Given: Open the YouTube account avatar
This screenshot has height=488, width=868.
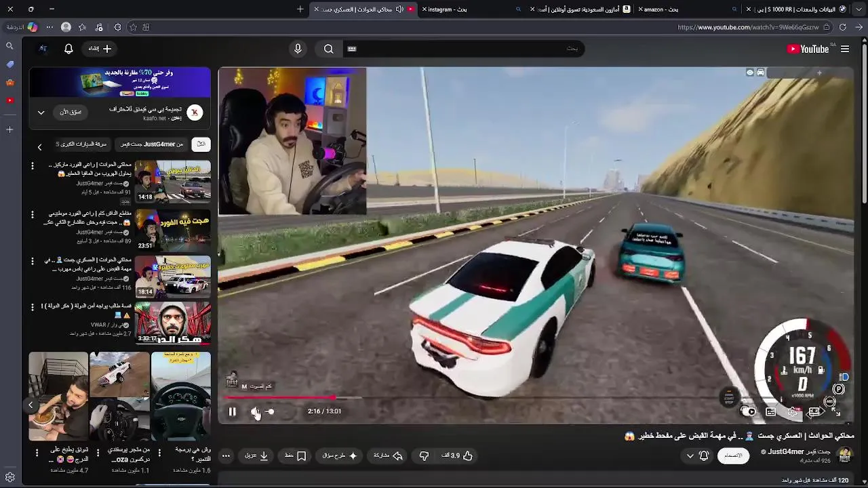Looking at the screenshot, I should (43, 49).
